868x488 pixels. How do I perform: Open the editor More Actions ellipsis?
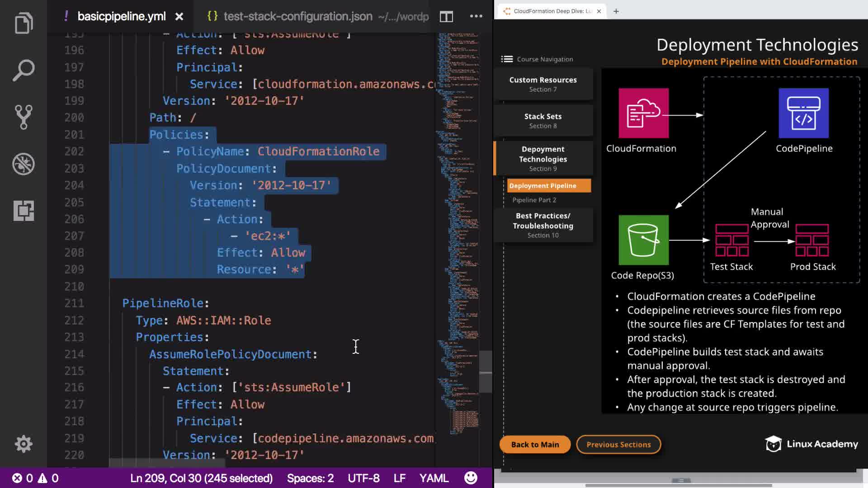[x=476, y=17]
